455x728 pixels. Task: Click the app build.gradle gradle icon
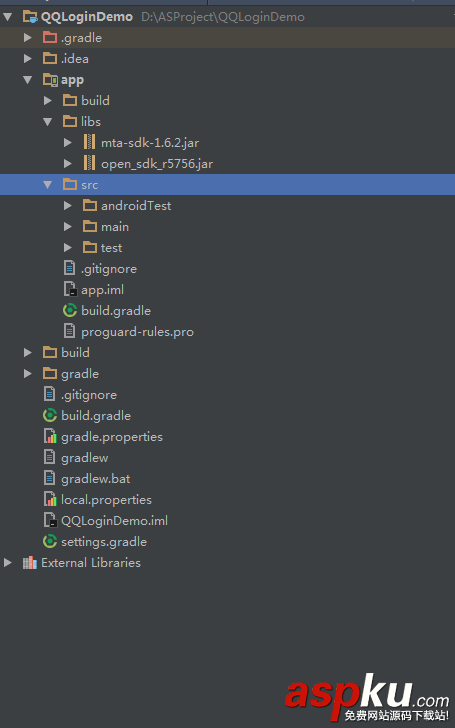pyautogui.click(x=70, y=310)
